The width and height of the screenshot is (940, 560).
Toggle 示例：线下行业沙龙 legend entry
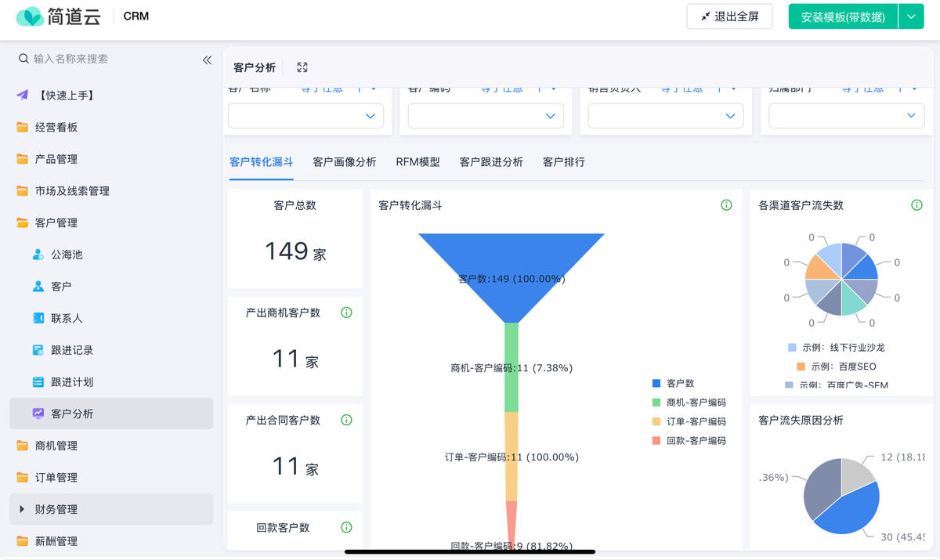pyautogui.click(x=837, y=347)
